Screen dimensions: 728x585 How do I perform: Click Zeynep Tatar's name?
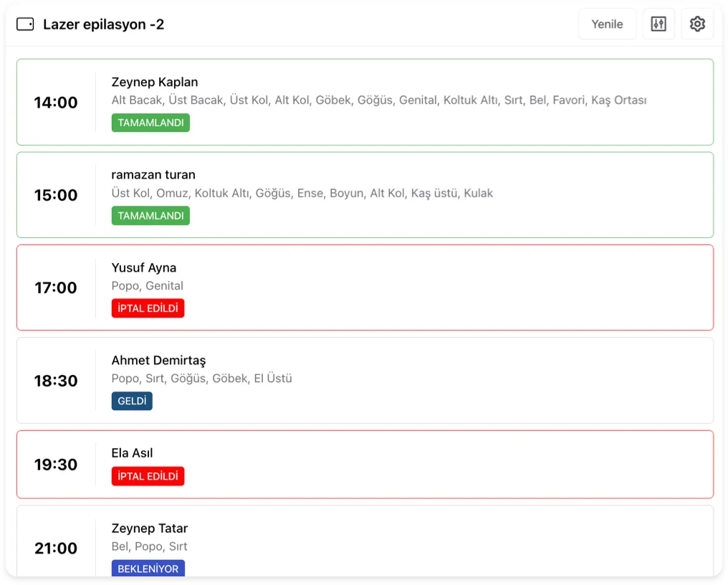click(149, 528)
